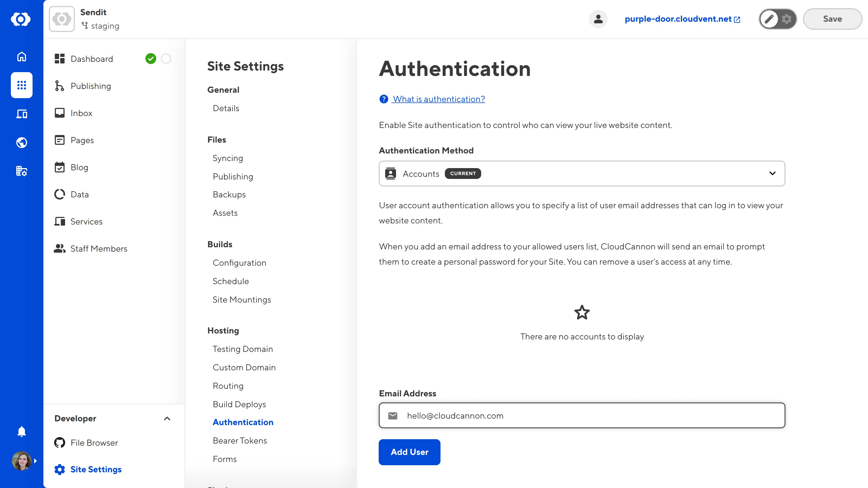Viewport: 868px width, 488px height.
Task: Click the CloudCannon logo icon
Action: coord(21,19)
